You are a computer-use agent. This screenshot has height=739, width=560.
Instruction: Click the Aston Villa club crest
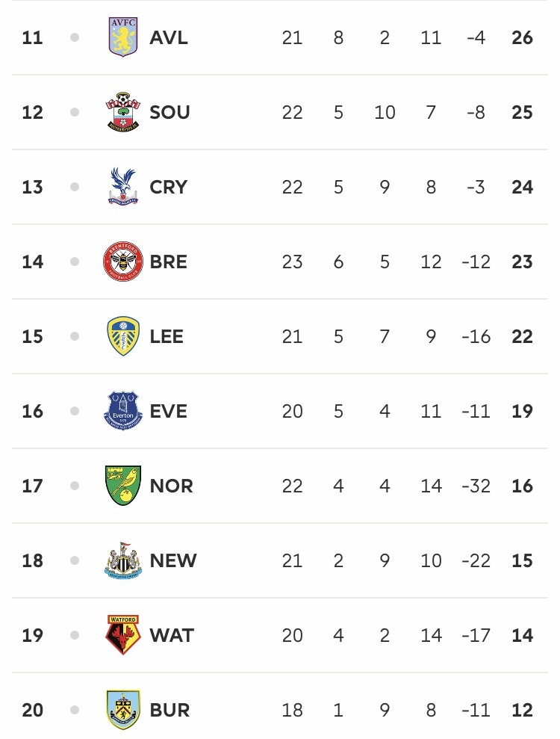[x=123, y=37]
